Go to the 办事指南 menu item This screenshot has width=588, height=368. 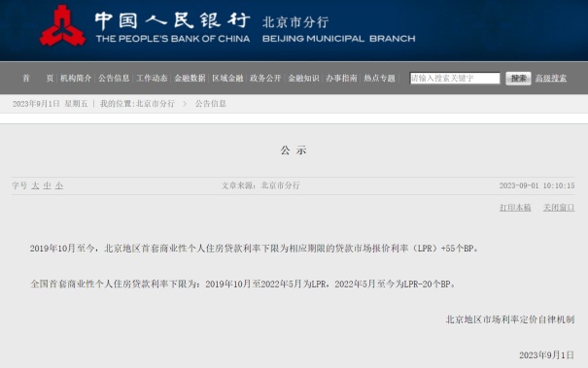(341, 78)
